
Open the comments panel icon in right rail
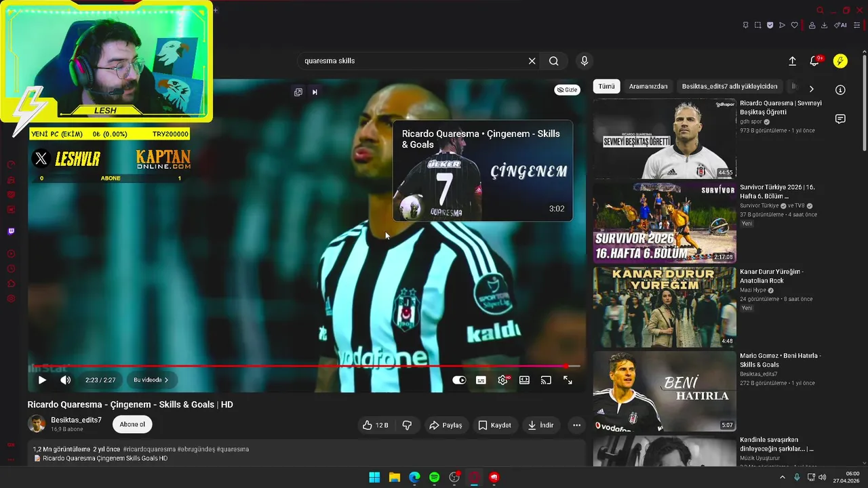point(840,119)
